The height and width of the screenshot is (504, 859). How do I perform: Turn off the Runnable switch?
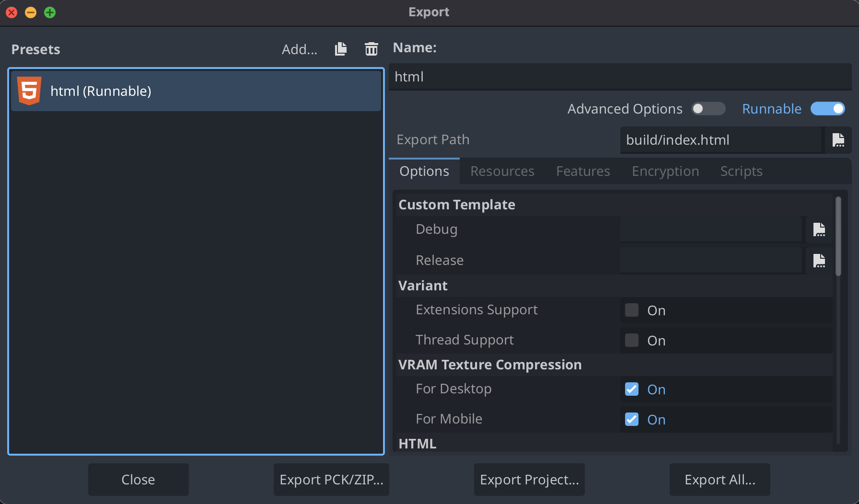click(827, 109)
